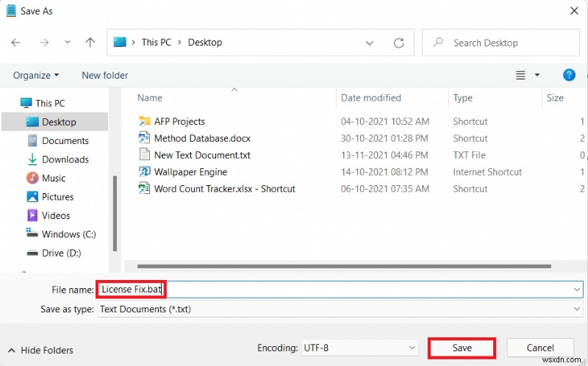The width and height of the screenshot is (588, 366).
Task: Open Music in navigation pane
Action: tap(54, 178)
